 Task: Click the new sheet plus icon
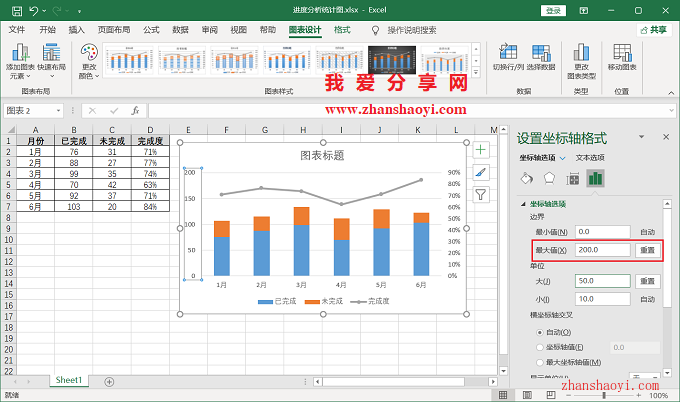(109, 382)
